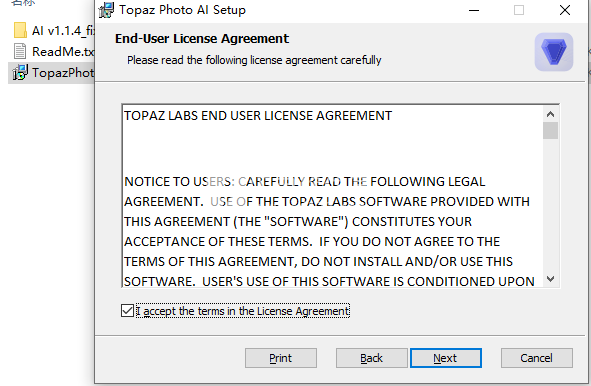Go to the previous step with Back
Image resolution: width=591 pixels, height=386 pixels.
(371, 358)
